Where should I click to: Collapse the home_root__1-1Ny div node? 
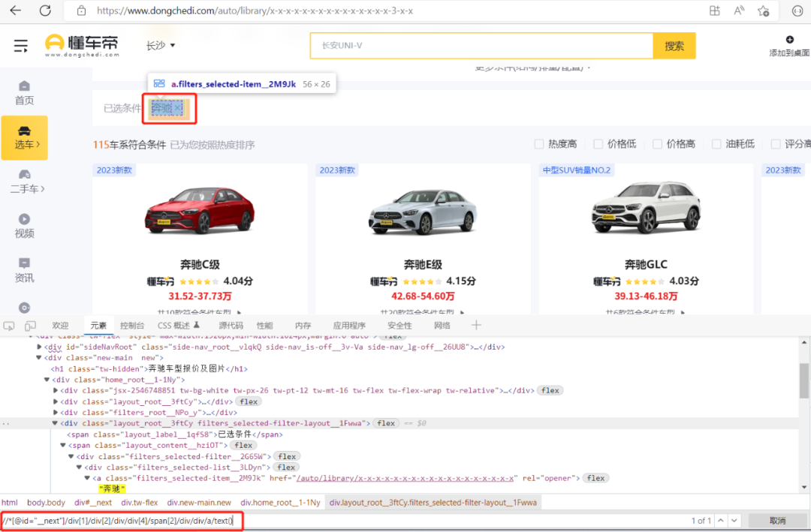pos(47,380)
